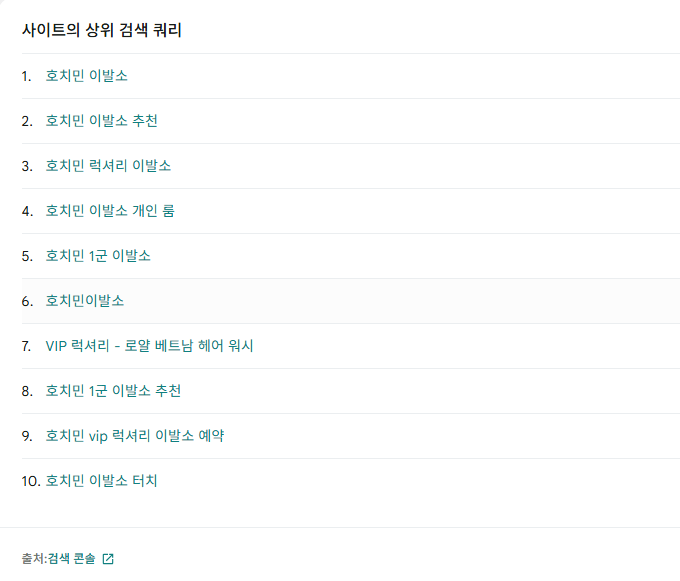Click the rank number 10. in the list
Image resolution: width=680 pixels, height=581 pixels.
tap(31, 482)
